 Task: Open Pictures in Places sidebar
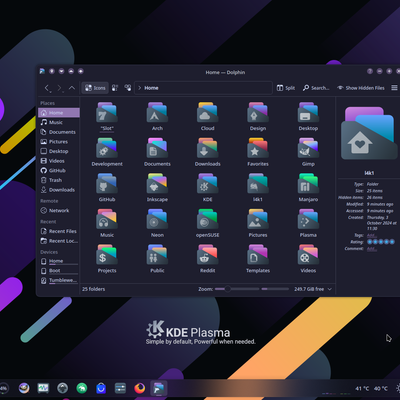(x=59, y=142)
